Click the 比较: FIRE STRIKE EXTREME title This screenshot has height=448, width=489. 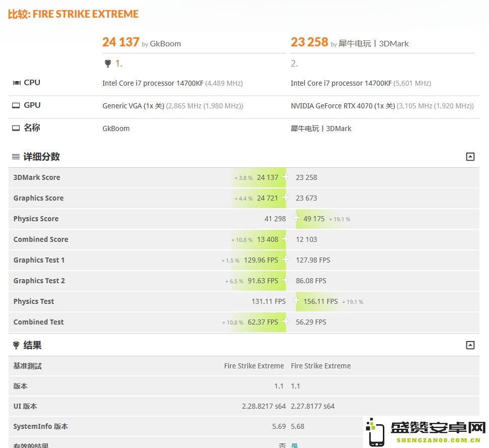73,14
